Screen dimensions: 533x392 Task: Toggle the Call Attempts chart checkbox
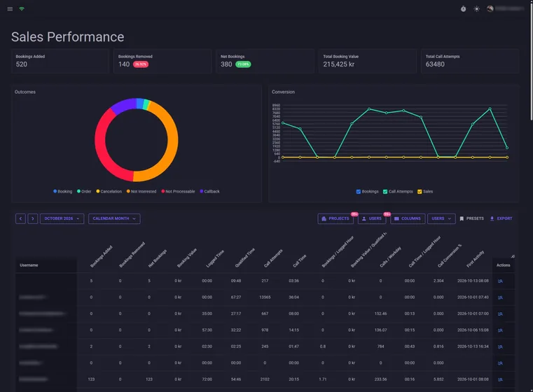click(385, 192)
